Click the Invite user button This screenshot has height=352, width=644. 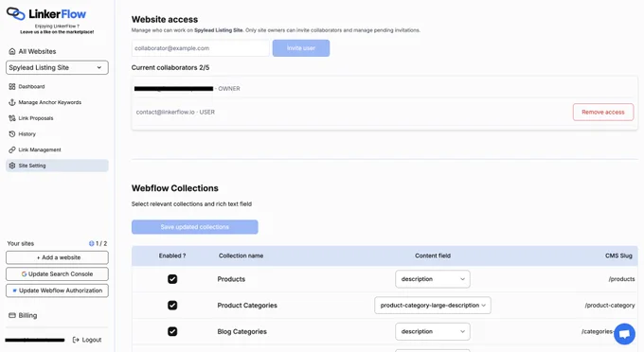coord(301,48)
